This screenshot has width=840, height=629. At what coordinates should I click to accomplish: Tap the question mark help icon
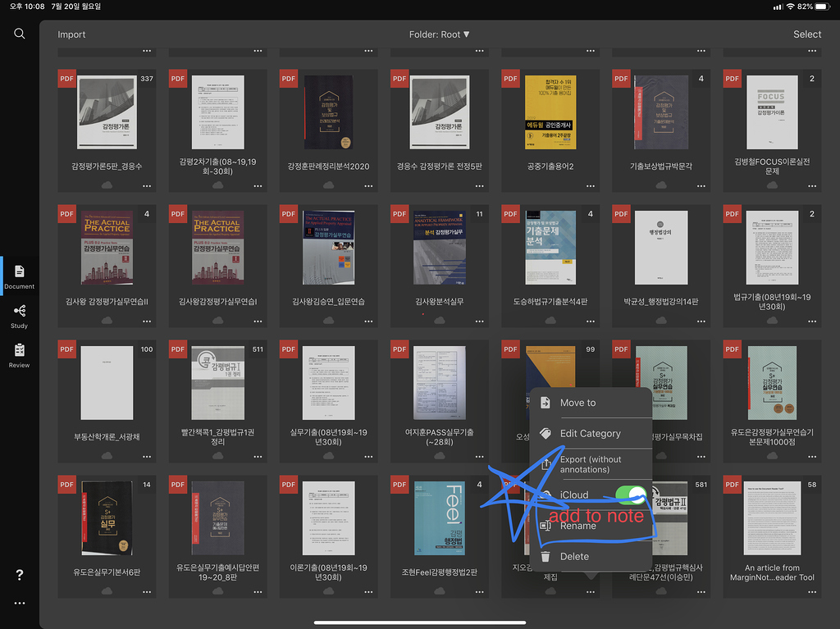pyautogui.click(x=19, y=573)
